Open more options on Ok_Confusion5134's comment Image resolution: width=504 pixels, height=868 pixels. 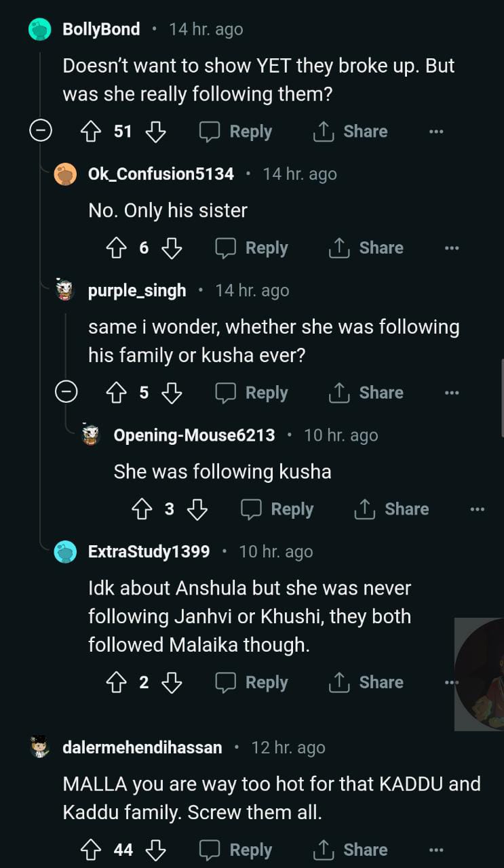tap(452, 248)
